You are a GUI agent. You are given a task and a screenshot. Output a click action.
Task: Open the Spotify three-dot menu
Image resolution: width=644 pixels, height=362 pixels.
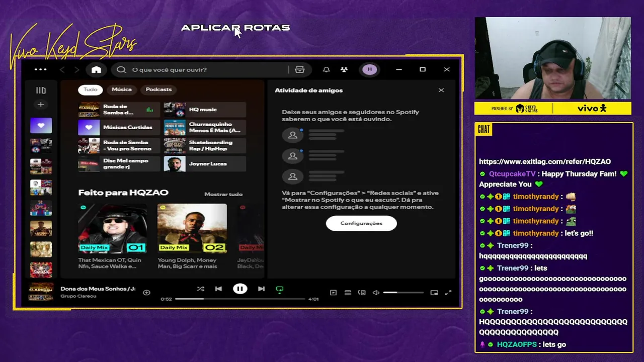point(40,69)
